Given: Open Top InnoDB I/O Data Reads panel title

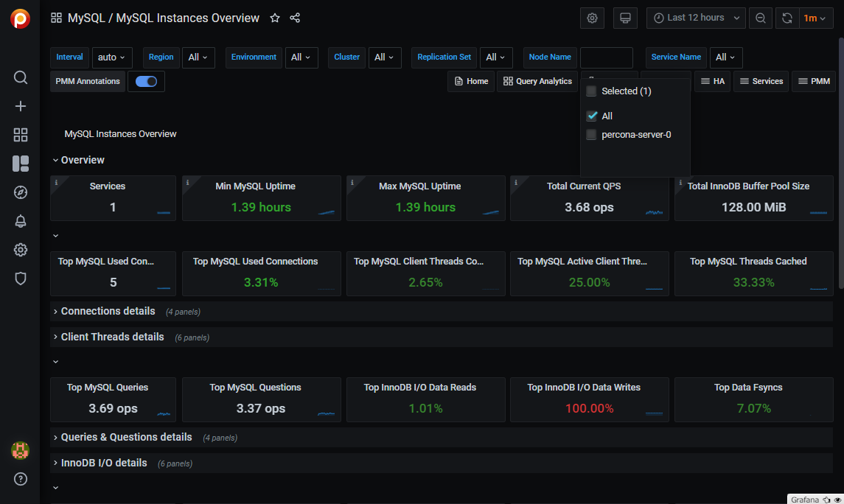Looking at the screenshot, I should tap(420, 388).
